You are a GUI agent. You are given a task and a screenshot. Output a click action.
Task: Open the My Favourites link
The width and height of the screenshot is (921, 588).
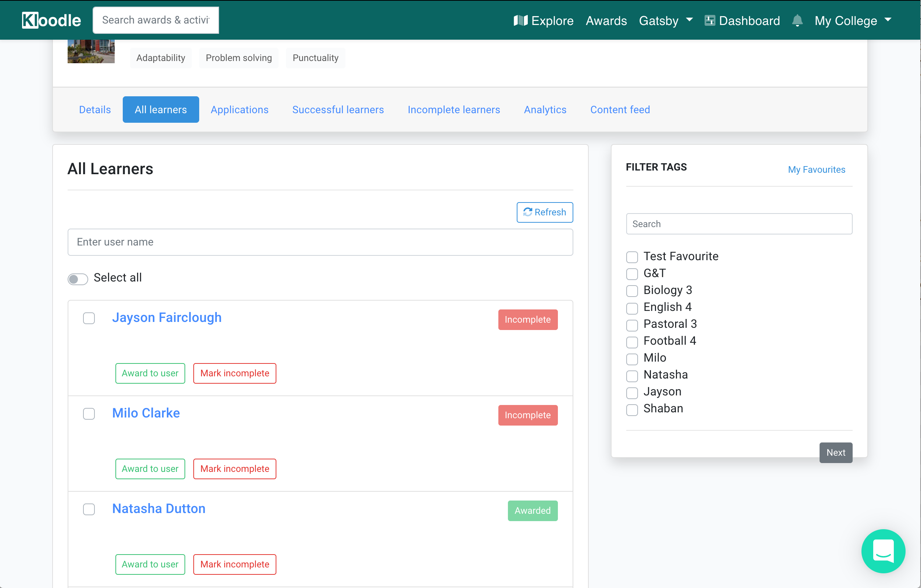coord(816,169)
